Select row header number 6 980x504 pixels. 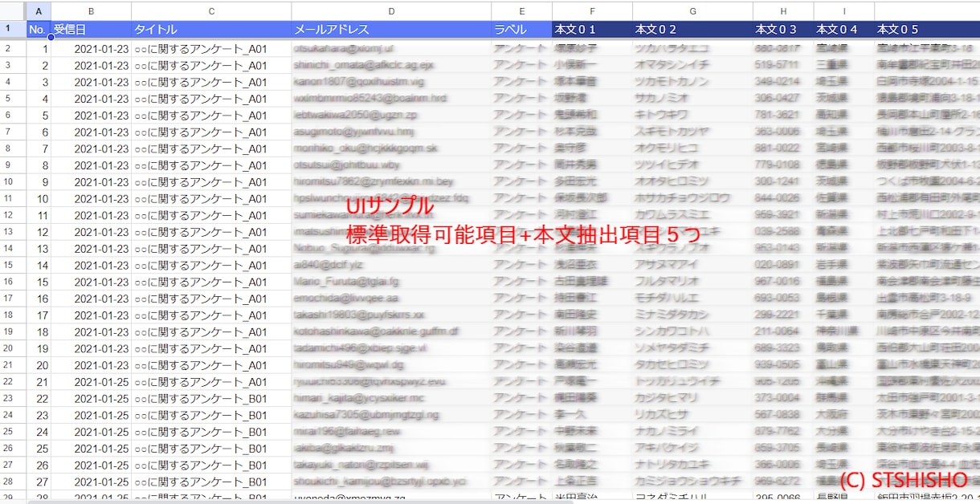click(x=13, y=115)
